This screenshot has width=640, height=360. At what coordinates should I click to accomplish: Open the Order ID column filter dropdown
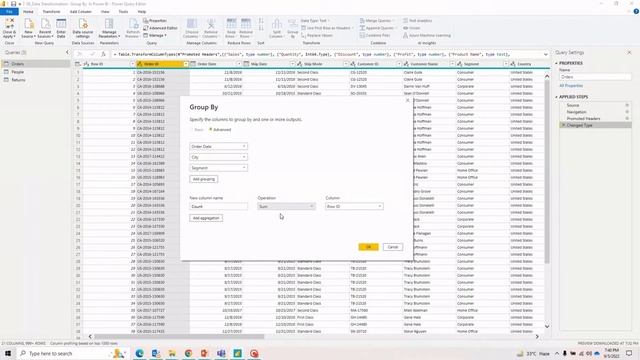click(x=186, y=64)
